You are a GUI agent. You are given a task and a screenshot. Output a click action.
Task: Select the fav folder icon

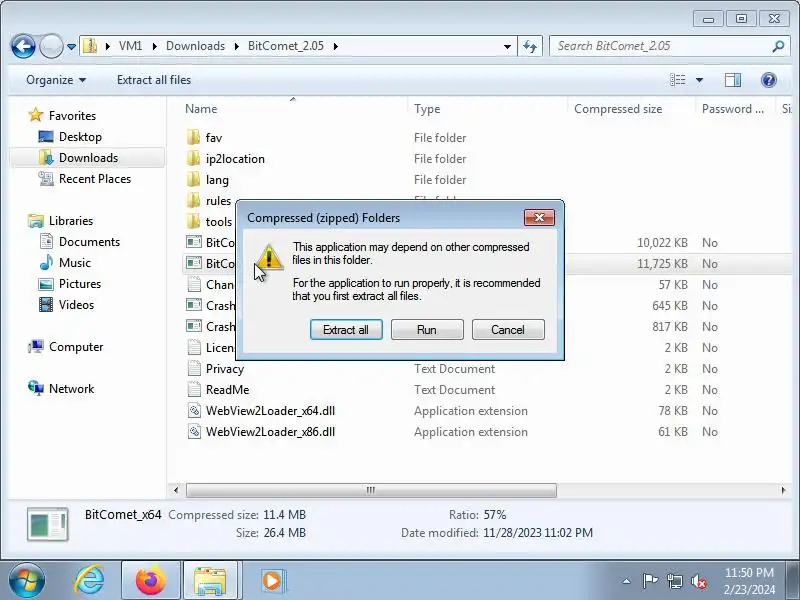[x=194, y=137]
